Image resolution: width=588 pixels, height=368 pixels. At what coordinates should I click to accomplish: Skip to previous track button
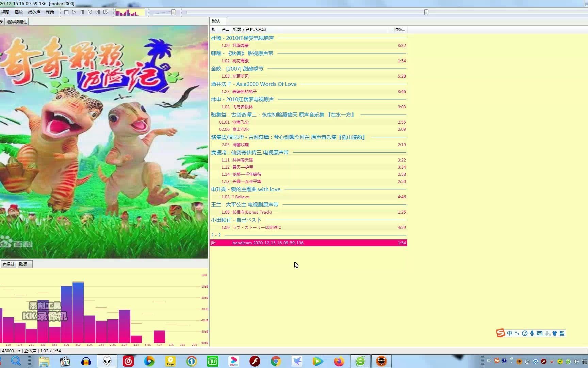(90, 12)
